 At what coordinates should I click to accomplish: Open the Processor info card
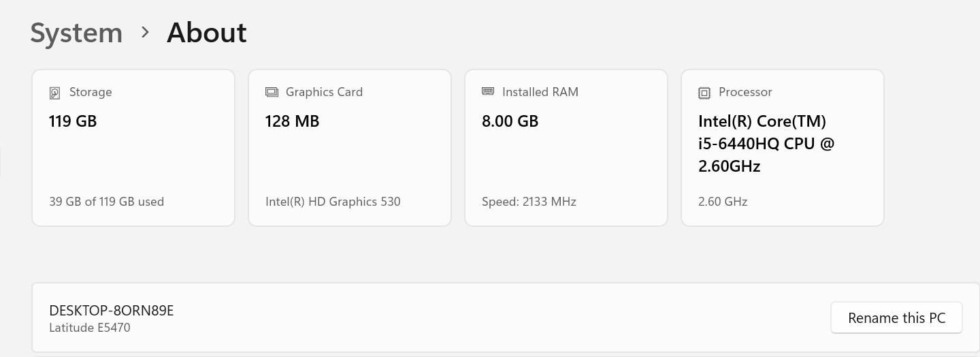coord(783,148)
